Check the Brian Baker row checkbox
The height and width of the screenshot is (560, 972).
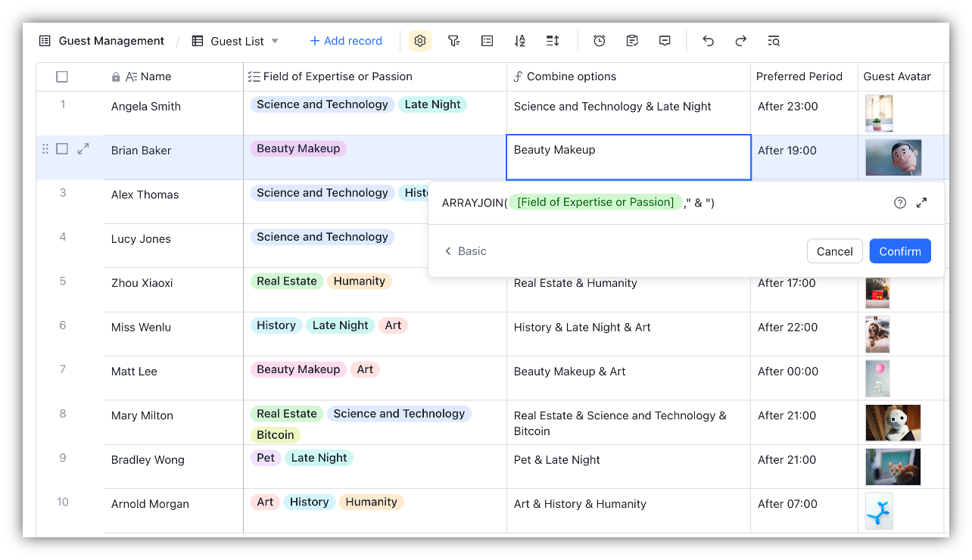click(62, 149)
